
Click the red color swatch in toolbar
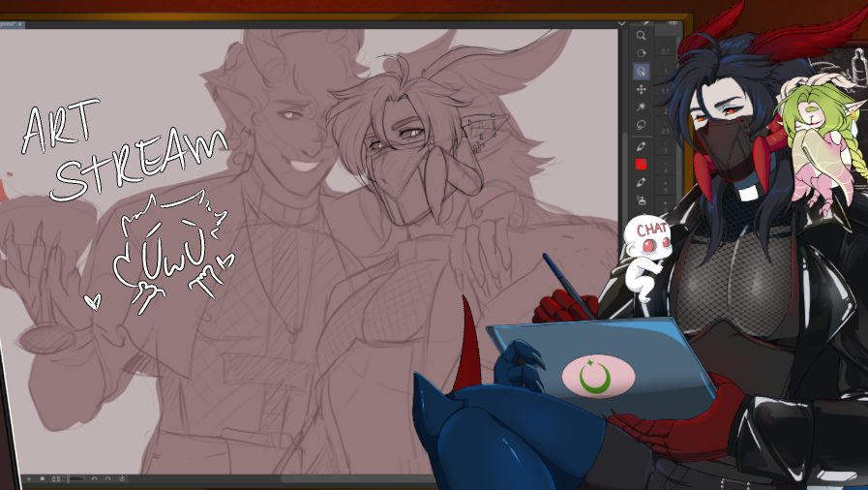click(641, 164)
